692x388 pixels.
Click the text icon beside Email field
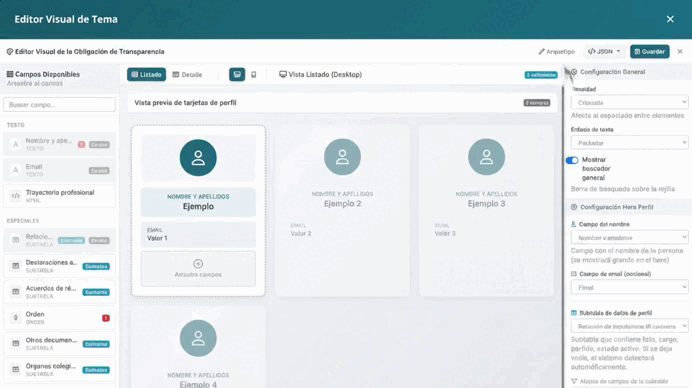[x=15, y=170]
